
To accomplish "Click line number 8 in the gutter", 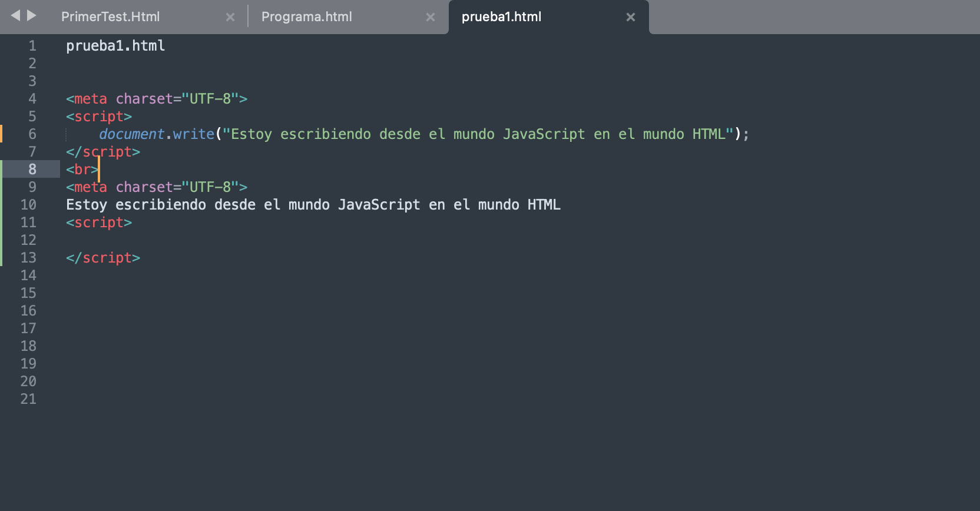I will tap(32, 170).
